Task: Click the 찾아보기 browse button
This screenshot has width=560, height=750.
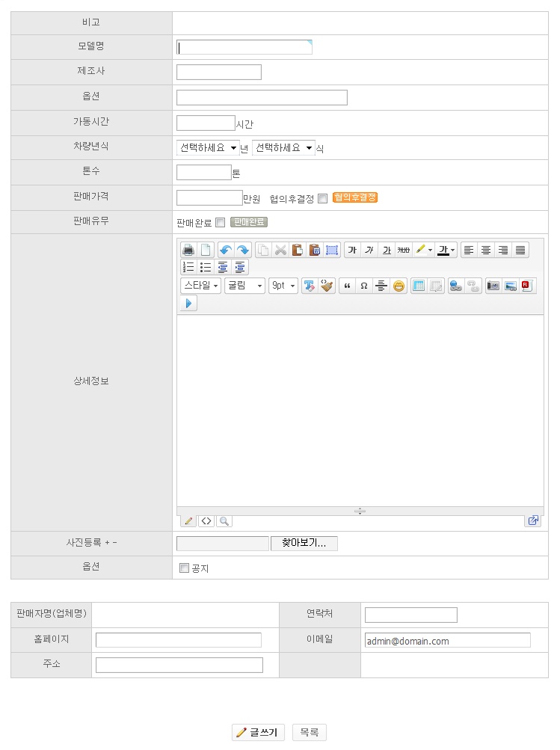Action: tap(304, 544)
